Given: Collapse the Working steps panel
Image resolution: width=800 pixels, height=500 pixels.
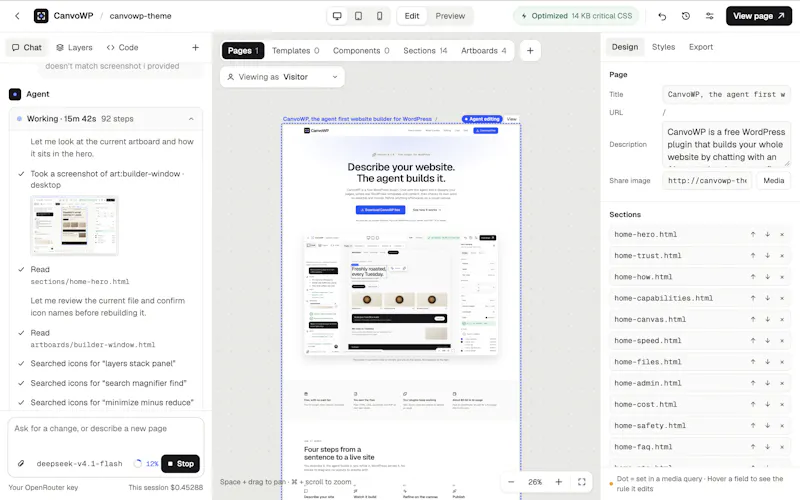Looking at the screenshot, I should tap(191, 119).
